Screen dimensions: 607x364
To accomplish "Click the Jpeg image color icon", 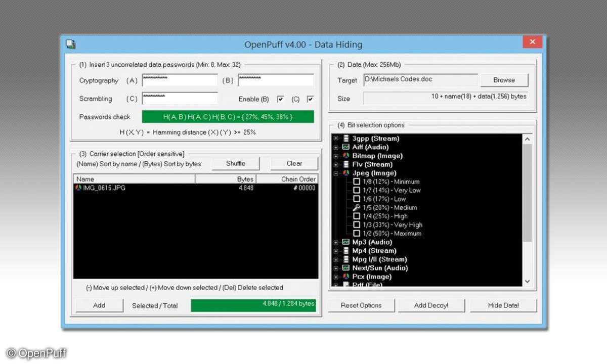I will [x=346, y=173].
